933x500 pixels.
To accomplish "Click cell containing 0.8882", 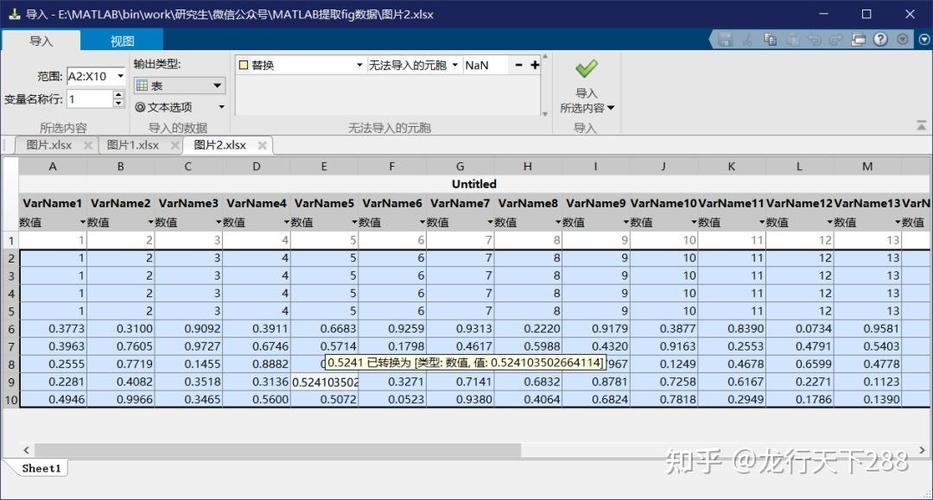I will tap(256, 364).
